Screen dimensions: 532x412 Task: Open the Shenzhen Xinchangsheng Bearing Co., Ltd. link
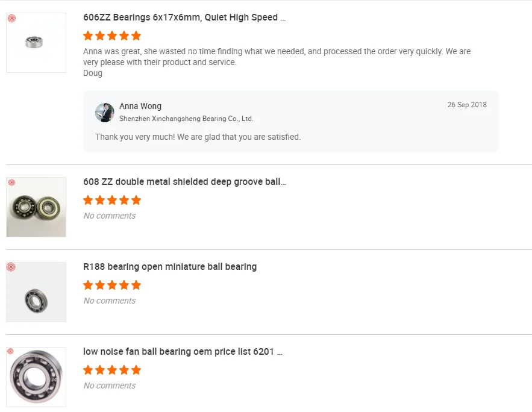pyautogui.click(x=186, y=119)
